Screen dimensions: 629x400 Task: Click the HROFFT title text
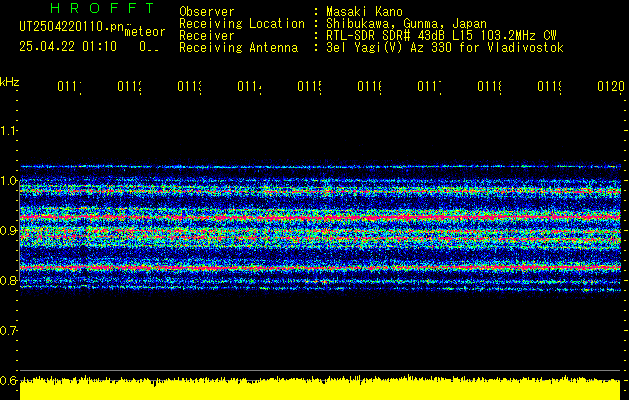(x=102, y=8)
